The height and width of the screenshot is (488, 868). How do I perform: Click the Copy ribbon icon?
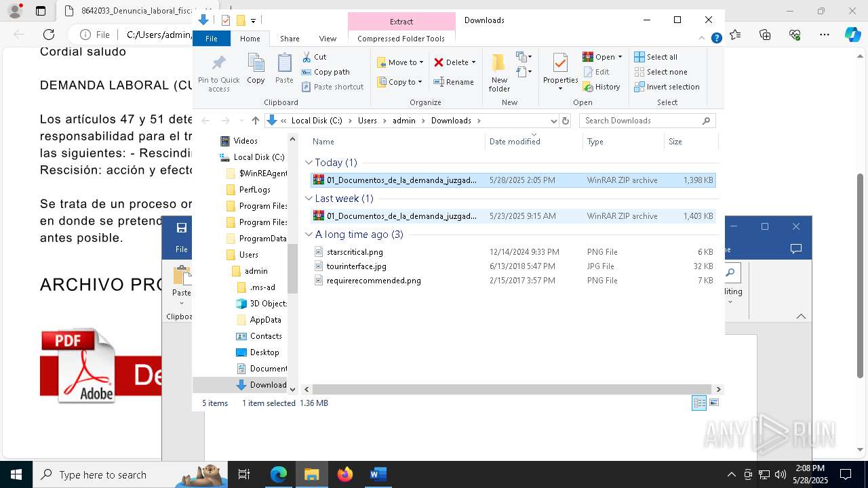click(x=256, y=68)
